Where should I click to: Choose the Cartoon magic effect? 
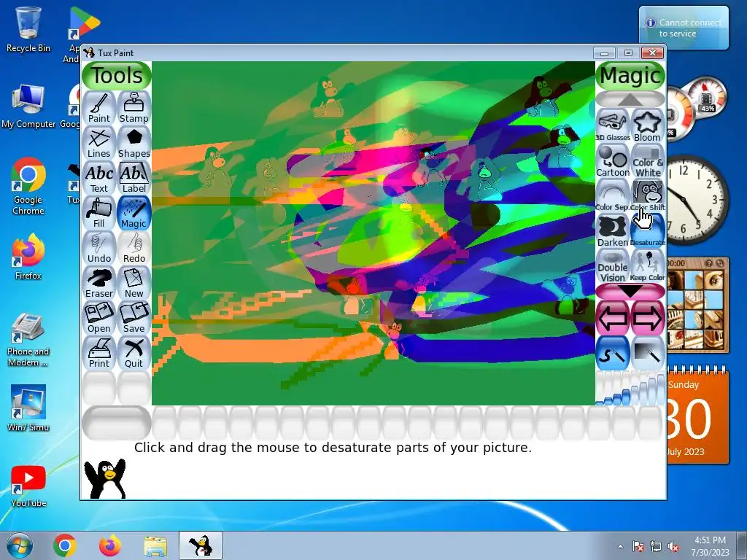click(613, 161)
